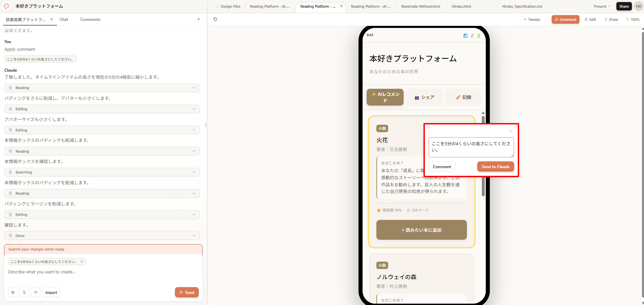The height and width of the screenshot is (305, 644).
Task: Remove the attached comment chip in composer
Action: [81, 262]
